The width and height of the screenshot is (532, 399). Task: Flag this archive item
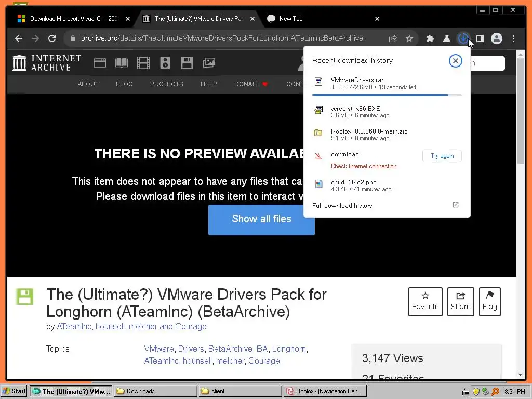pyautogui.click(x=489, y=302)
